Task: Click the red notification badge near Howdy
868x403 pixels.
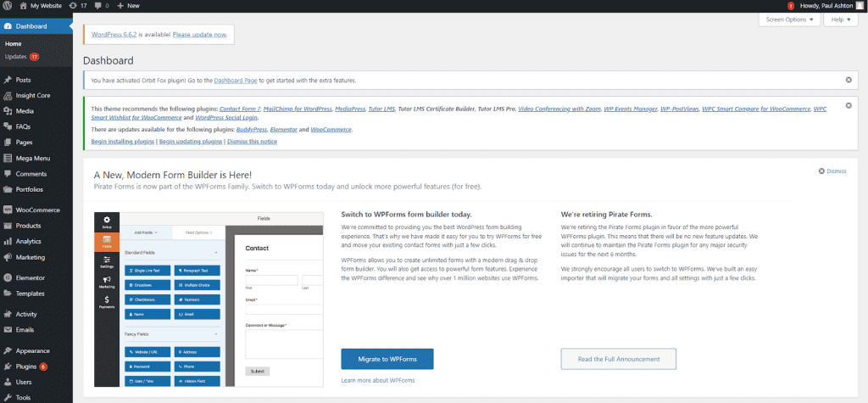Action: (x=790, y=6)
